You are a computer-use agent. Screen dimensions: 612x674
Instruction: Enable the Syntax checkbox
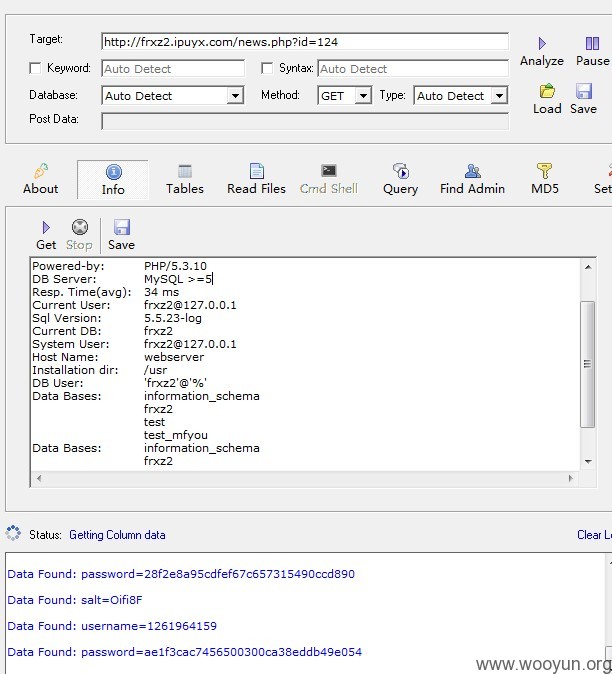click(267, 68)
